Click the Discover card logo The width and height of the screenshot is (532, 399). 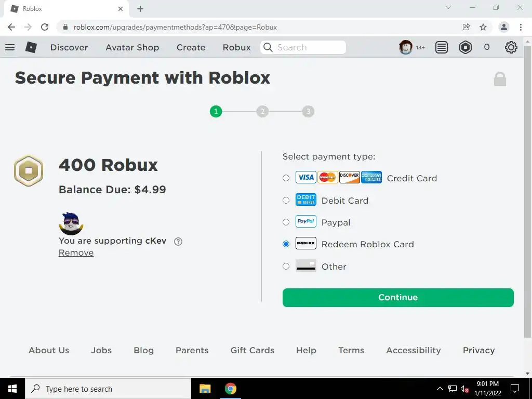point(350,177)
